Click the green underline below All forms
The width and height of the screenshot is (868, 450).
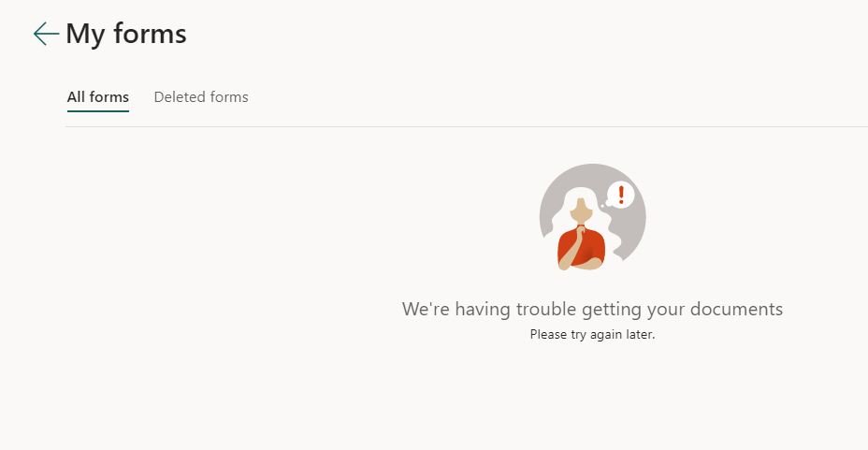point(98,110)
